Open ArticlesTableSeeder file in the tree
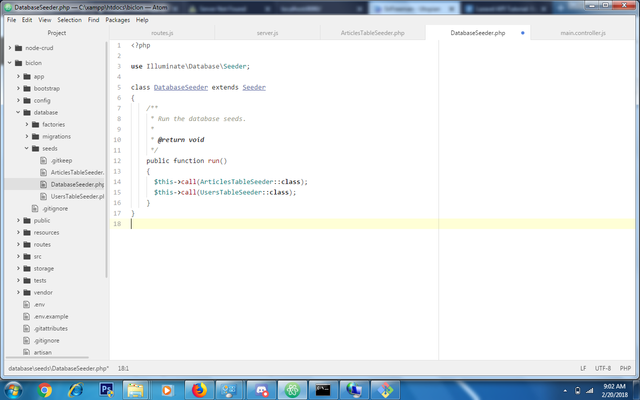This screenshot has width=640, height=400. pyautogui.click(x=77, y=172)
